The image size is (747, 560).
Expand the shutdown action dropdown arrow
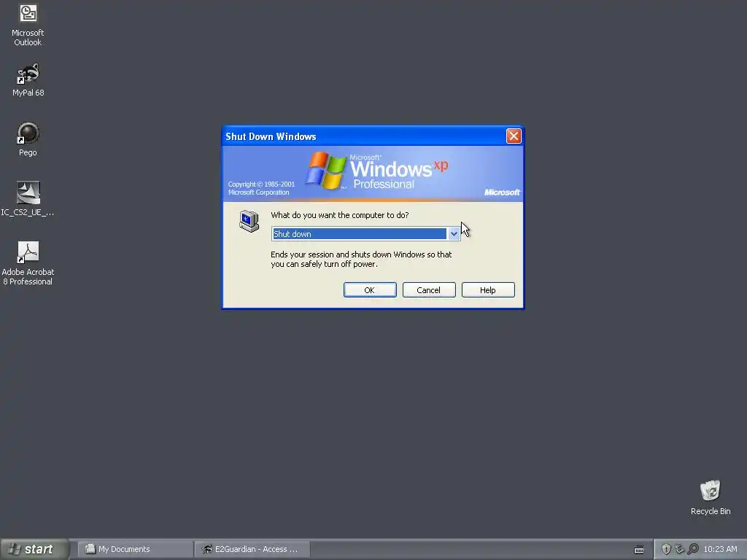[x=454, y=234]
